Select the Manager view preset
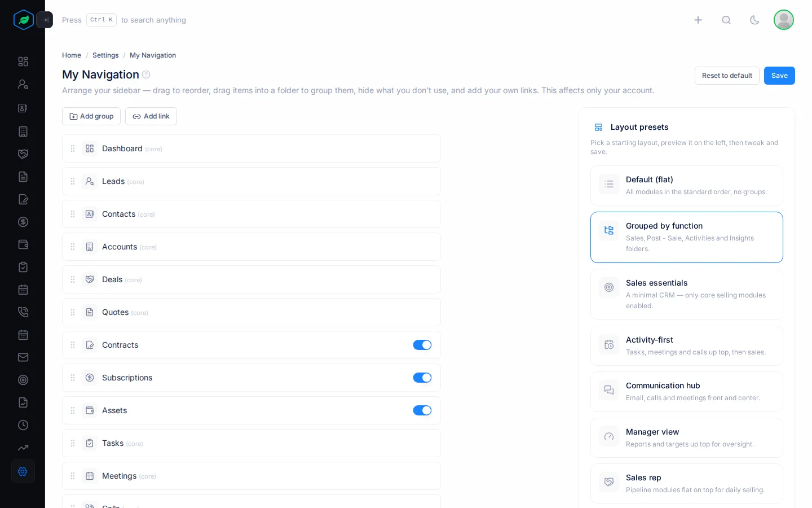This screenshot has height=508, width=812. (687, 437)
